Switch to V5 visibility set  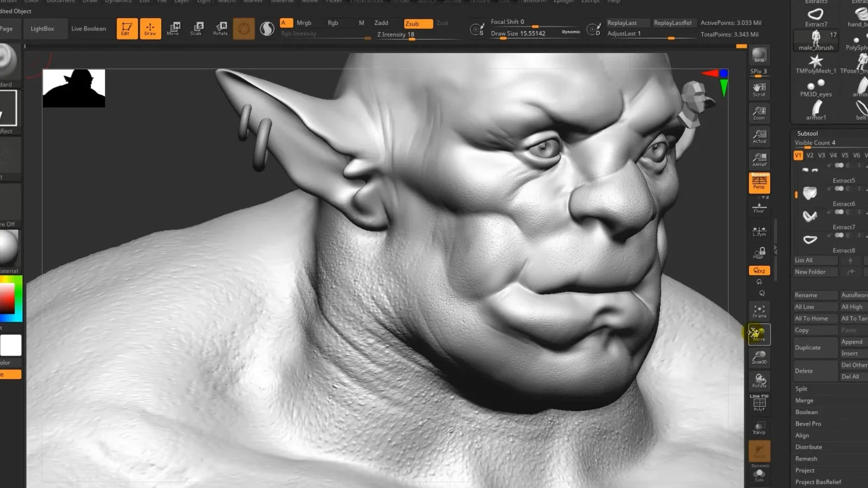[845, 155]
